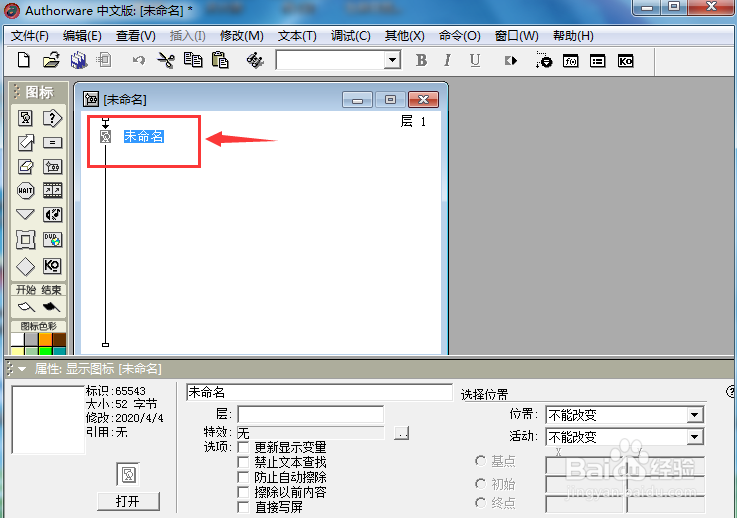Click the 特效 browse button
The image size is (737, 518).
pyautogui.click(x=401, y=432)
